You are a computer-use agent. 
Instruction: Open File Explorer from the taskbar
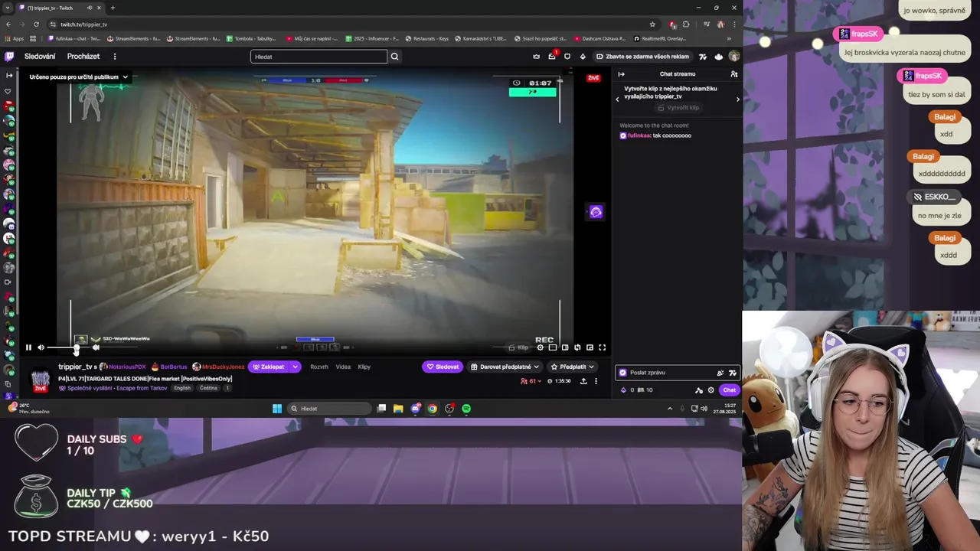point(398,409)
